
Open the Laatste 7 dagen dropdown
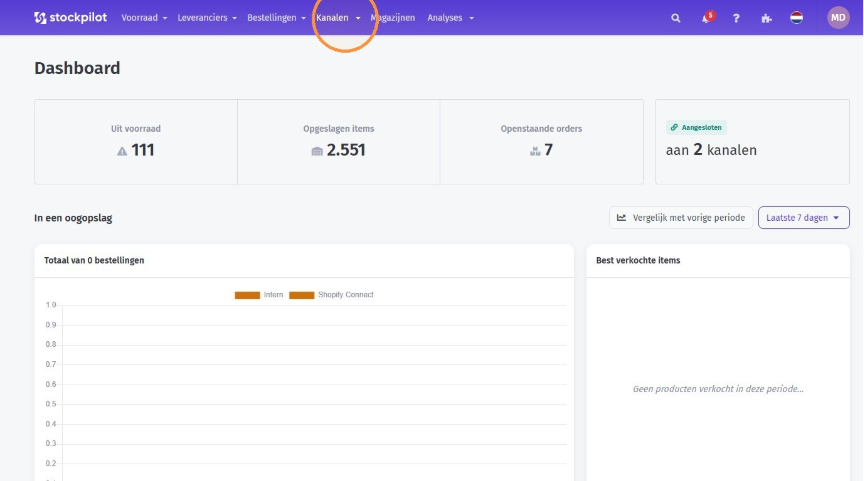(803, 218)
